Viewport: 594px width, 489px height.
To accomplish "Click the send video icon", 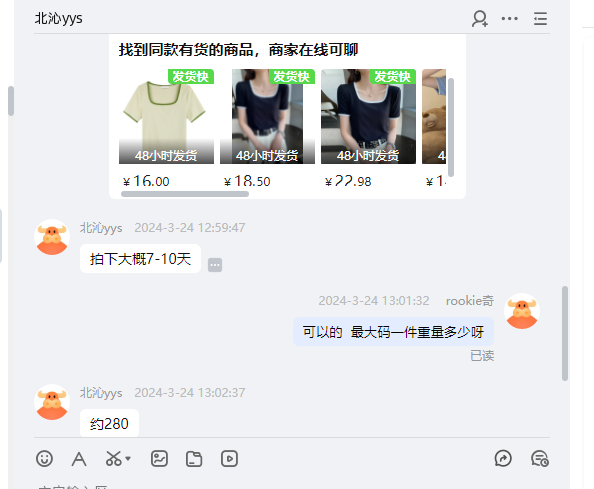I will [x=229, y=459].
